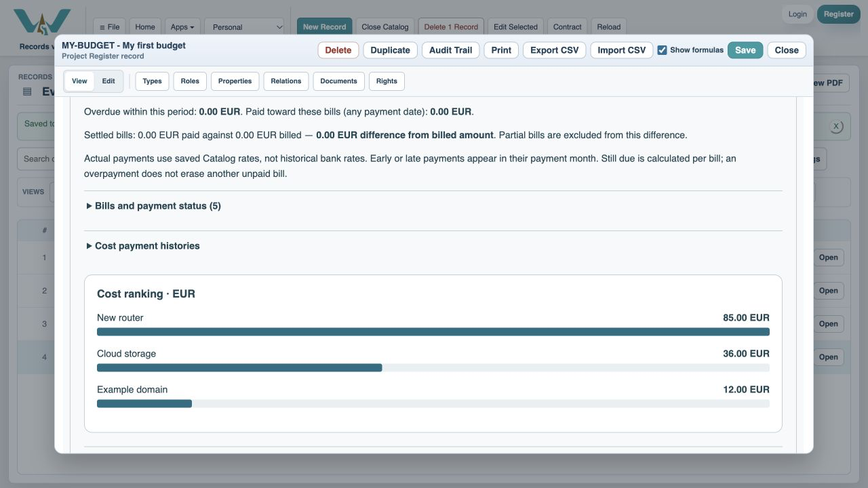Reload the catalog
This screenshot has height=488, width=868.
pos(609,27)
